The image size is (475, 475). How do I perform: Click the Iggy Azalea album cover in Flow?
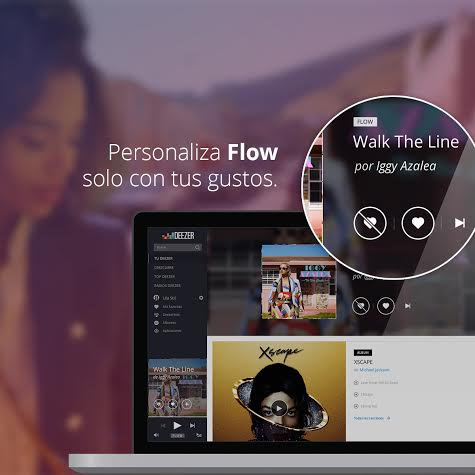(299, 282)
